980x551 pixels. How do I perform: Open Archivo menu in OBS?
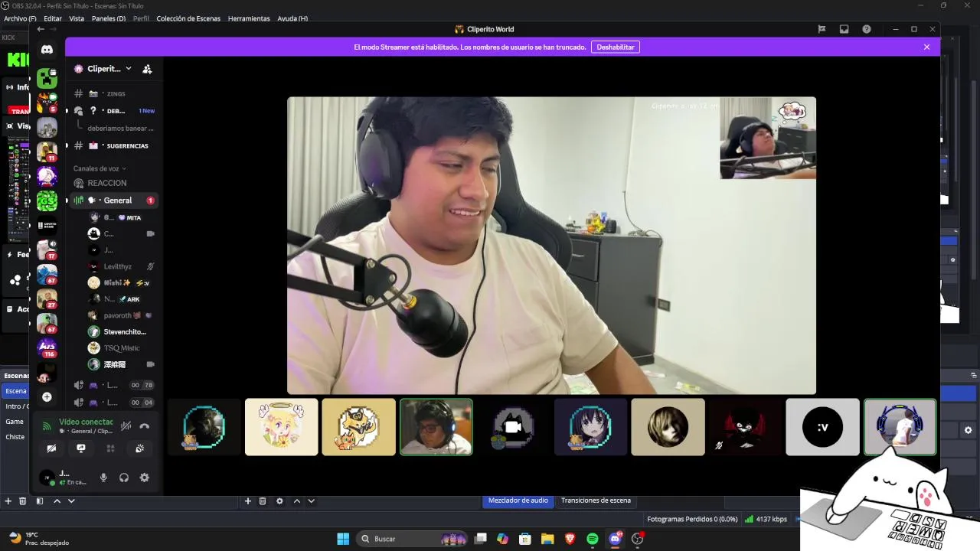pos(20,18)
